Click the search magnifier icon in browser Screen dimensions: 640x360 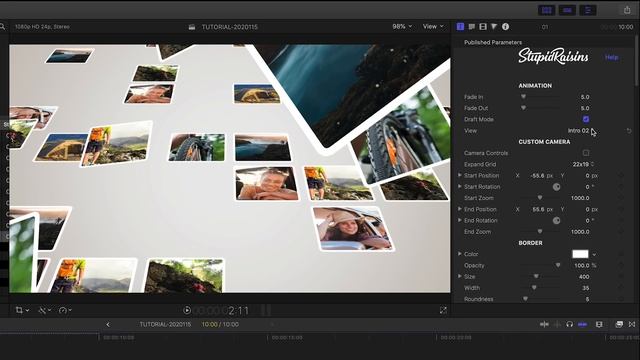pos(2,27)
